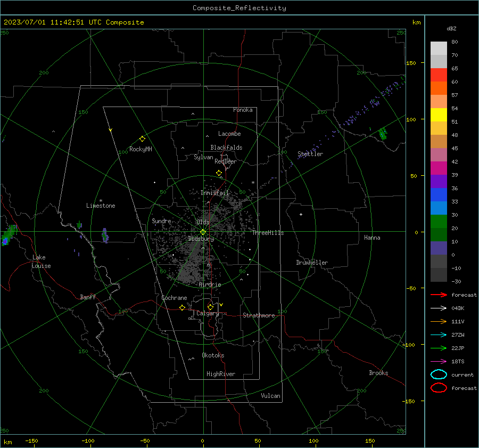Click the red forecast ellipse icon
This screenshot has width=479, height=448.
(439, 388)
